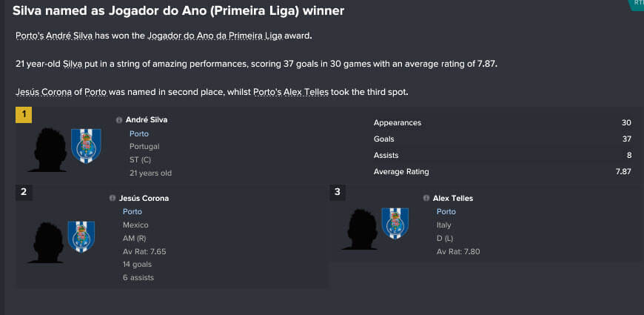Follow the Silva link in second paragraph
The image size is (644, 315).
(x=73, y=64)
